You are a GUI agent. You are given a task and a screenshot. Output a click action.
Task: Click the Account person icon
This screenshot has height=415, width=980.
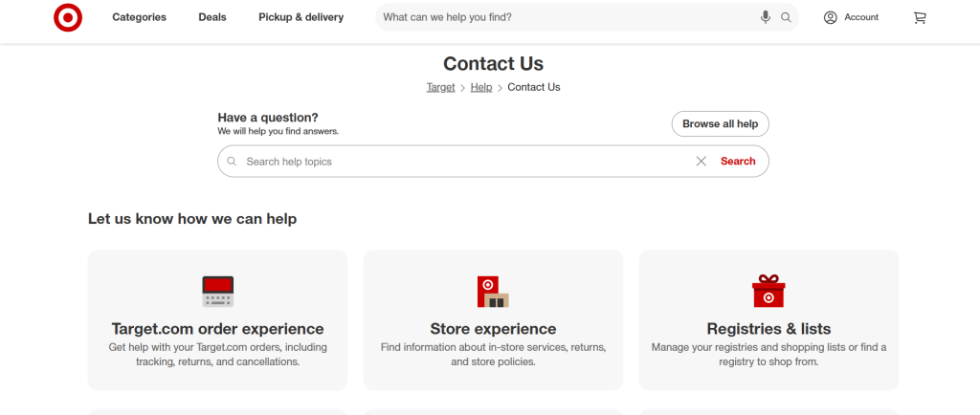(x=830, y=17)
